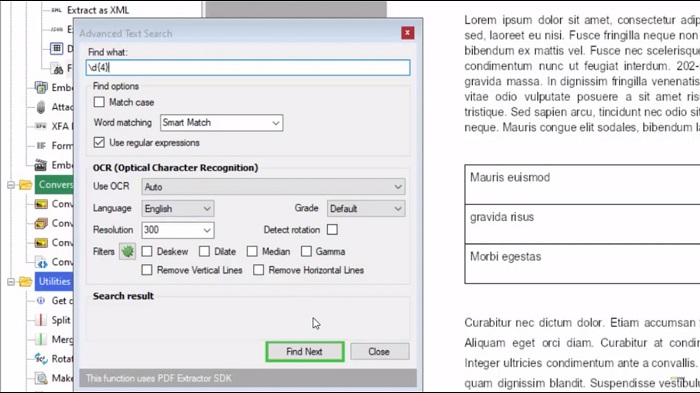
Task: Click the info icon beside Get
Action: tap(41, 301)
